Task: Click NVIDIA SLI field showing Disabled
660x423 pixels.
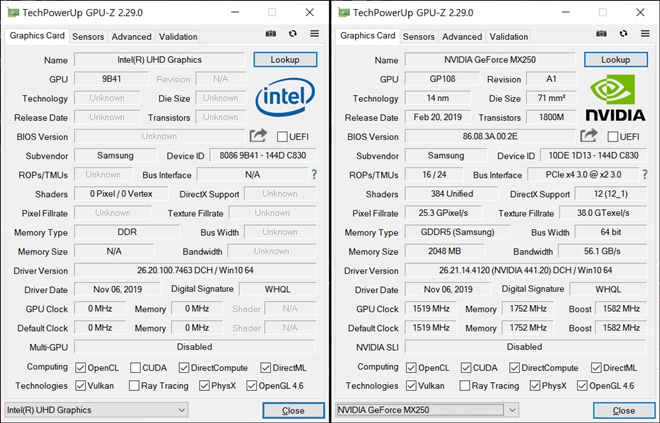Action: point(526,347)
